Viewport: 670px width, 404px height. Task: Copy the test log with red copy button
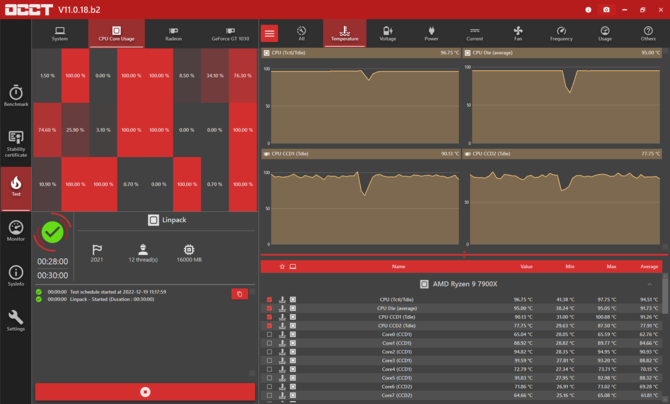coord(239,294)
